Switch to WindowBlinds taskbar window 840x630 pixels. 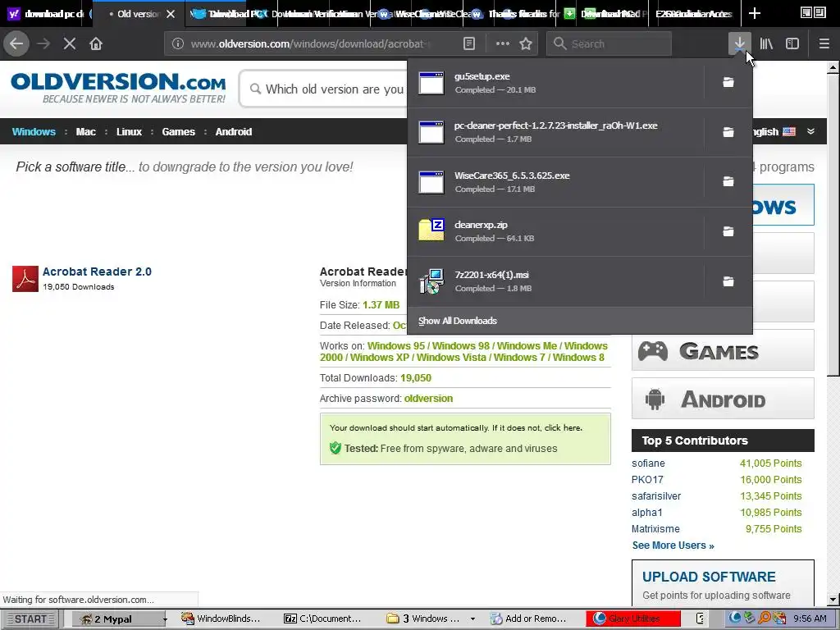(x=220, y=619)
